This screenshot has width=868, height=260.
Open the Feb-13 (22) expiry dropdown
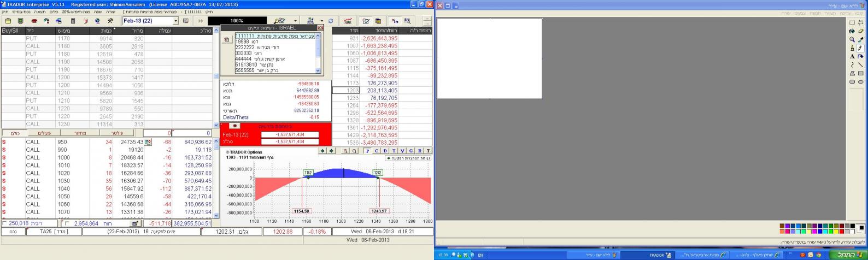175,21
